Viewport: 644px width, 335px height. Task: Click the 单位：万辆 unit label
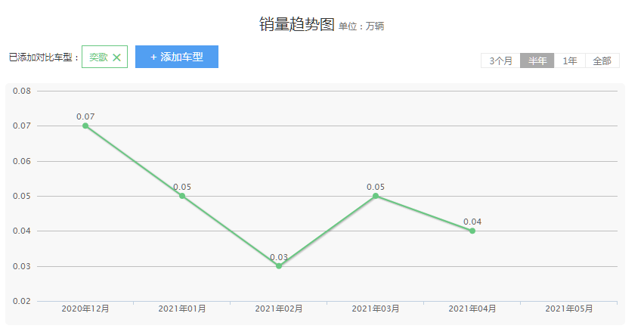361,26
